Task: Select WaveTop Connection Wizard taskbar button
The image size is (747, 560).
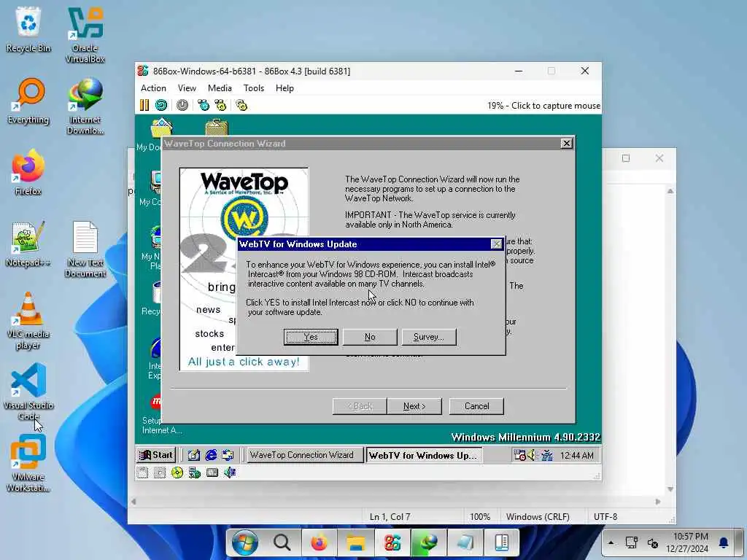Action: (305, 455)
